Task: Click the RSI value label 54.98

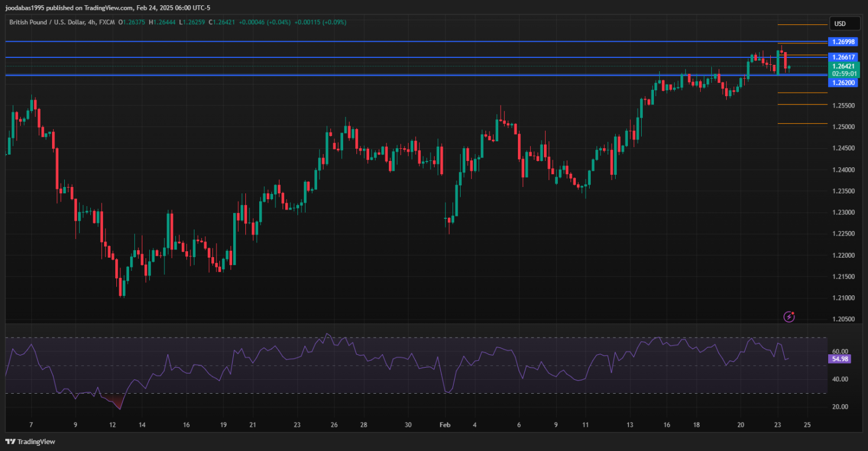Action: 840,359
